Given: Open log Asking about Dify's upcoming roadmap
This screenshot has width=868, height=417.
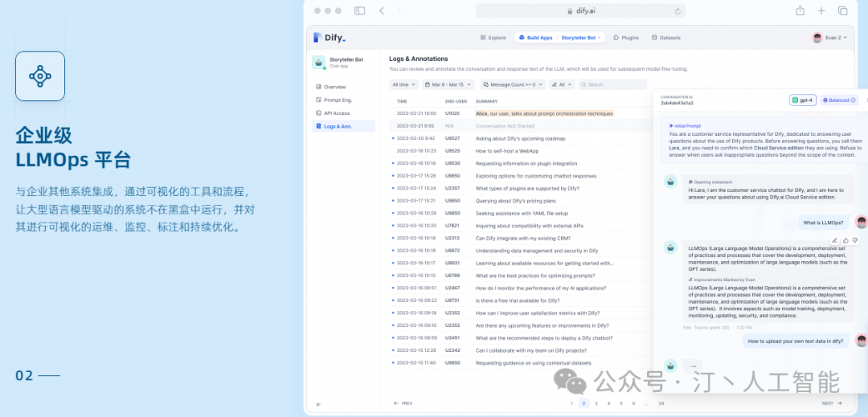Looking at the screenshot, I should tap(520, 138).
